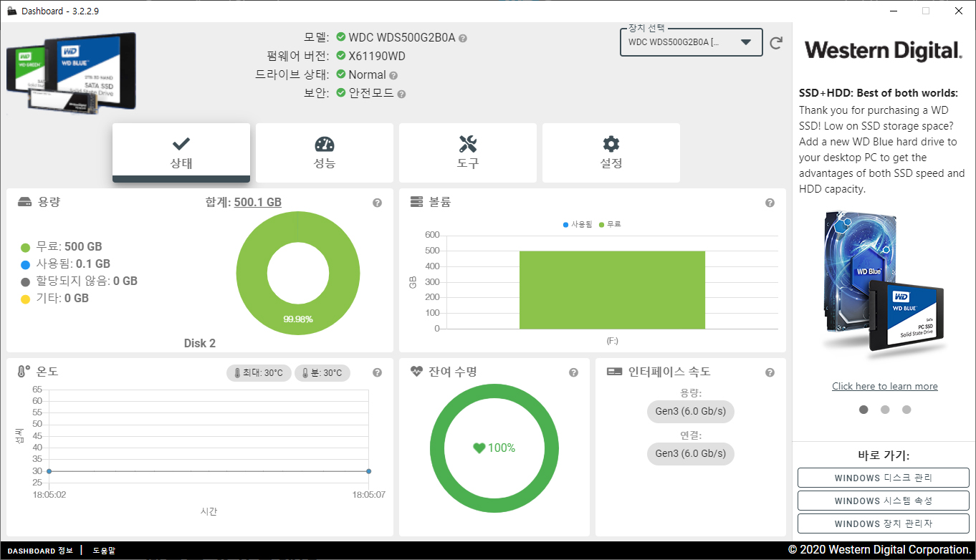Open the 장치 선택 device dropdown

[692, 42]
